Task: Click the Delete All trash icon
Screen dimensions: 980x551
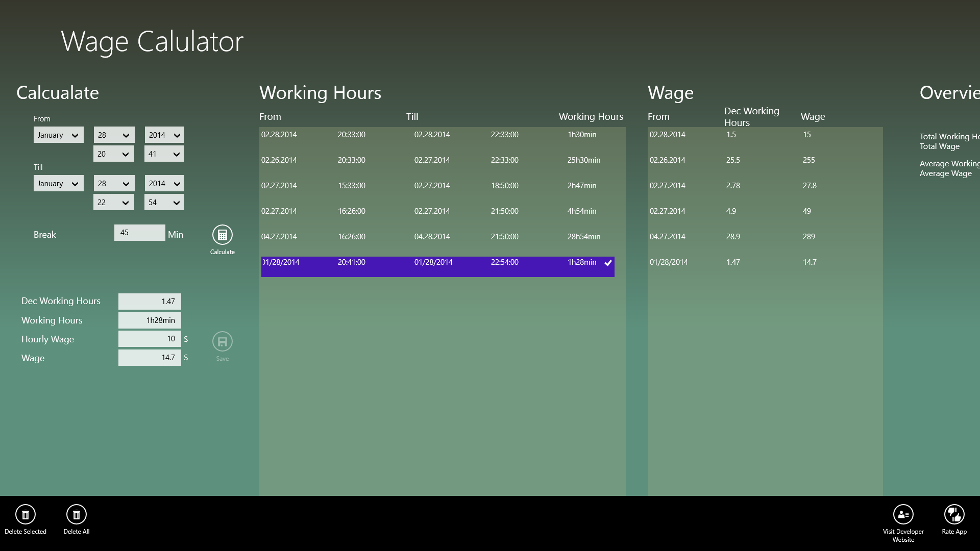Action: click(76, 515)
